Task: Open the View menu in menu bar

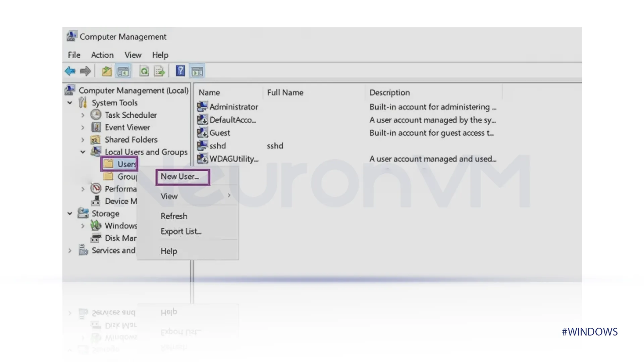Action: pyautogui.click(x=133, y=55)
